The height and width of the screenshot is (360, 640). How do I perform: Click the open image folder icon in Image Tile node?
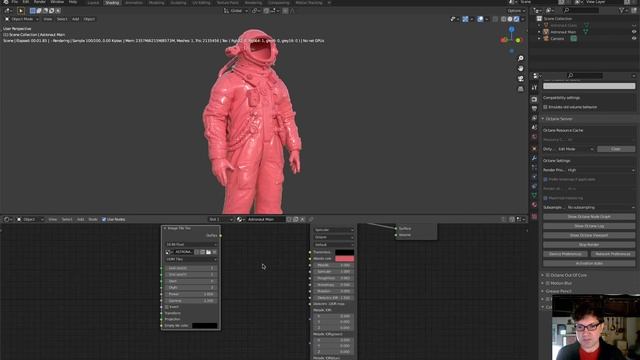click(209, 252)
